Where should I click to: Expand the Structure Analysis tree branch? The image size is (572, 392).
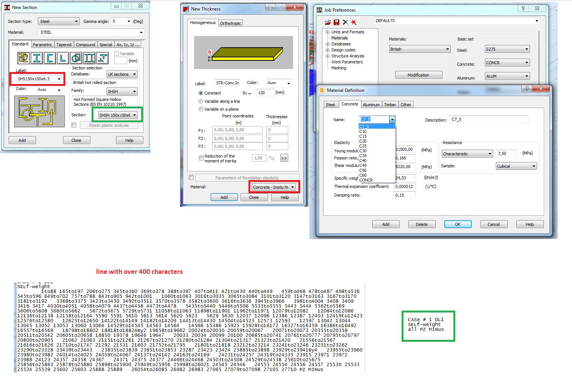327,56
